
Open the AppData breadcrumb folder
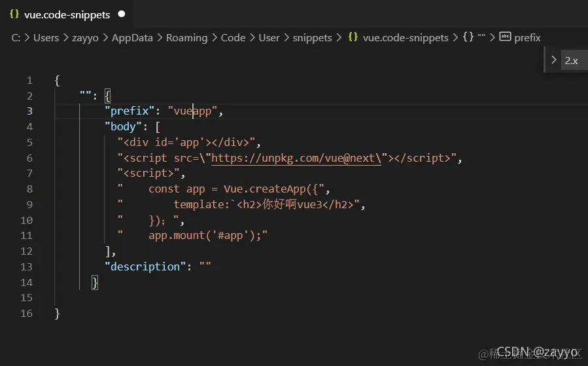tap(132, 38)
